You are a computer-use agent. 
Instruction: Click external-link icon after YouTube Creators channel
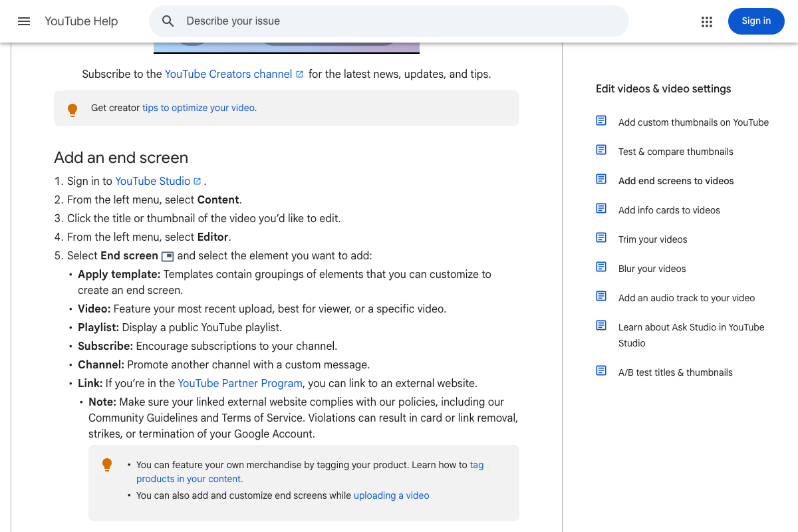click(300, 74)
